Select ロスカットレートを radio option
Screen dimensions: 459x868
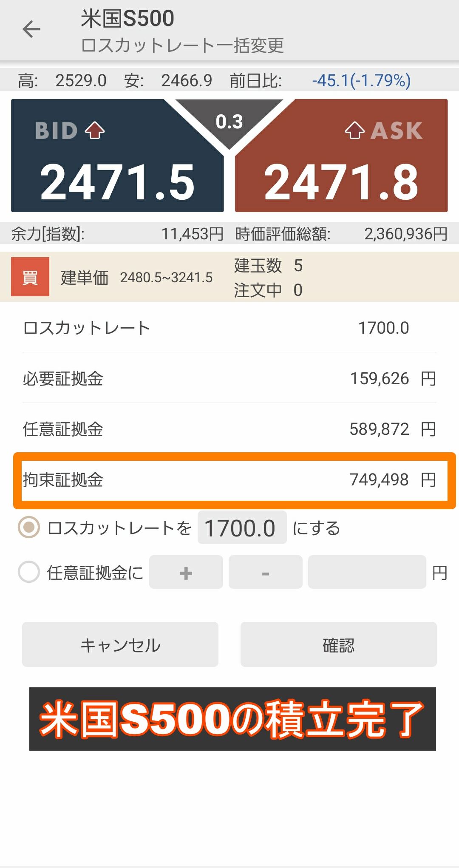[x=29, y=528]
